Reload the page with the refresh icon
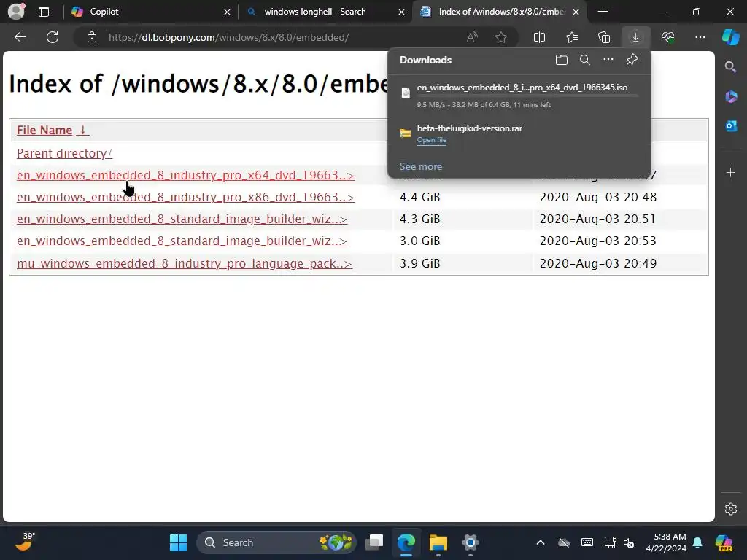The height and width of the screenshot is (560, 747). pyautogui.click(x=53, y=37)
